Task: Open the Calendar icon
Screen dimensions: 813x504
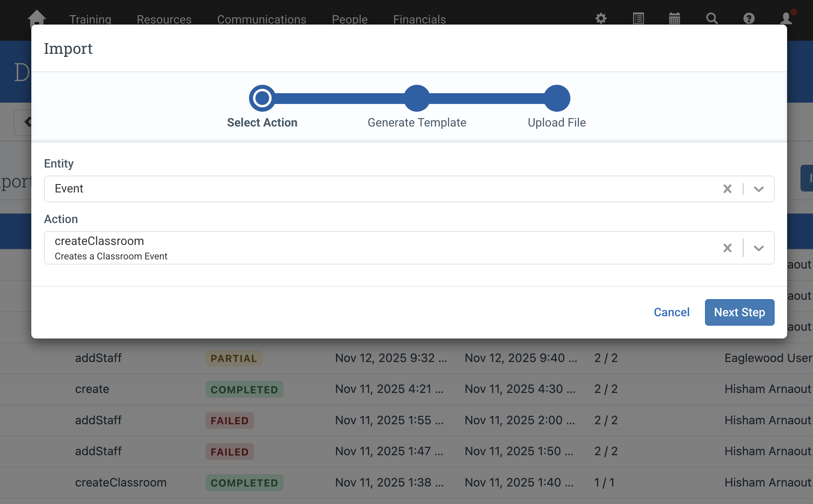Action: pyautogui.click(x=675, y=19)
